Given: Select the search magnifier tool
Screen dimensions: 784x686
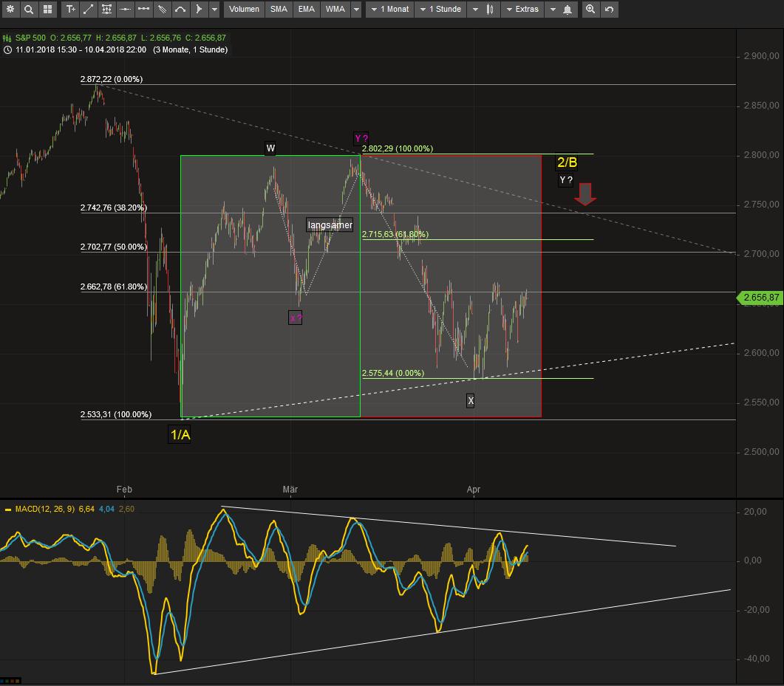Looking at the screenshot, I should tap(29, 10).
